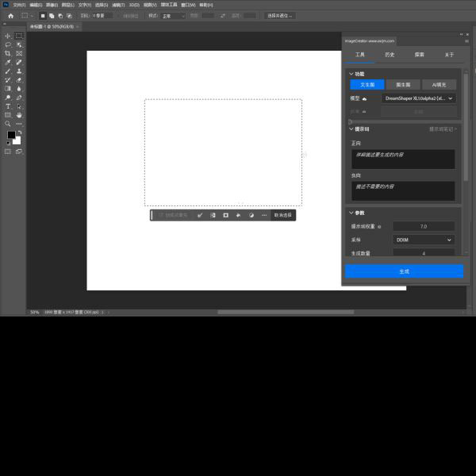Viewport: 476px width, 476px height.
Task: Choose Intersect with Selection mode
Action: (x=69, y=16)
